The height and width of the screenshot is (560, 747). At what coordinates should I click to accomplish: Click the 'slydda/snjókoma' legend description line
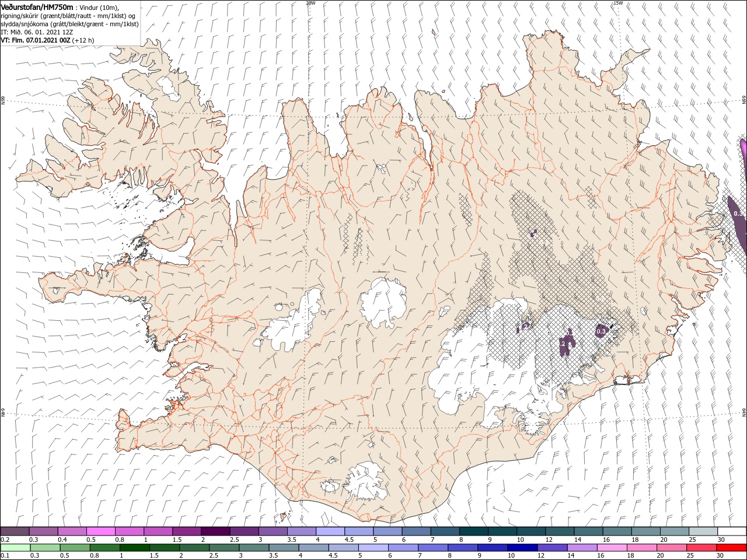69,24
